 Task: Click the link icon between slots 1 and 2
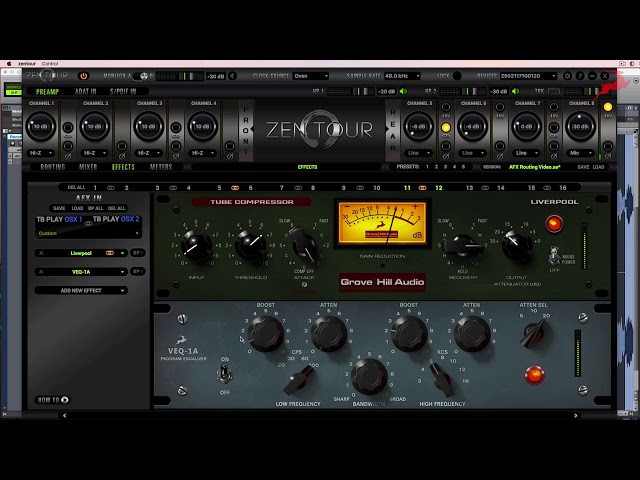click(x=111, y=188)
